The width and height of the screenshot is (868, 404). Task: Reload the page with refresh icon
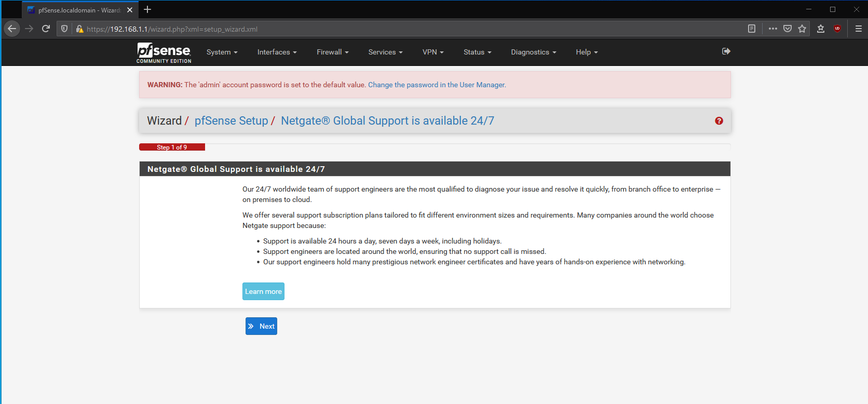click(46, 29)
